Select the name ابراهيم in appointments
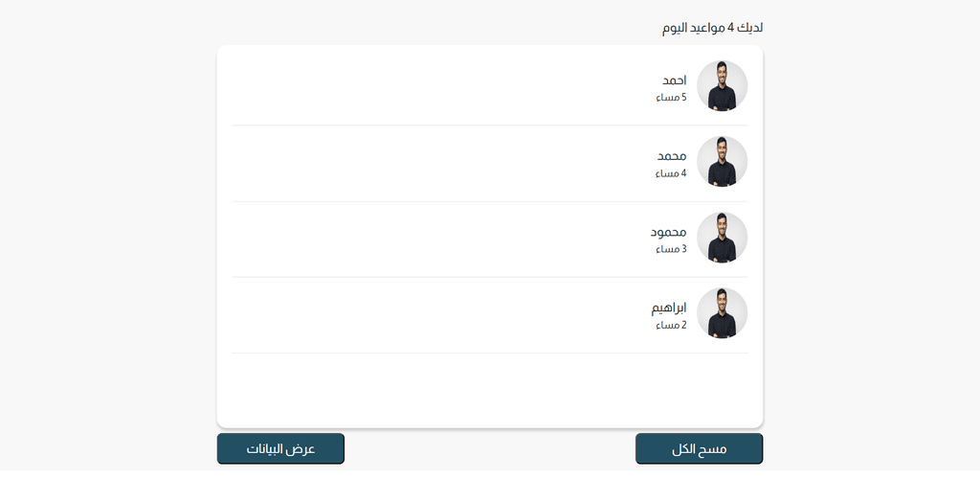The image size is (980, 479). (669, 308)
